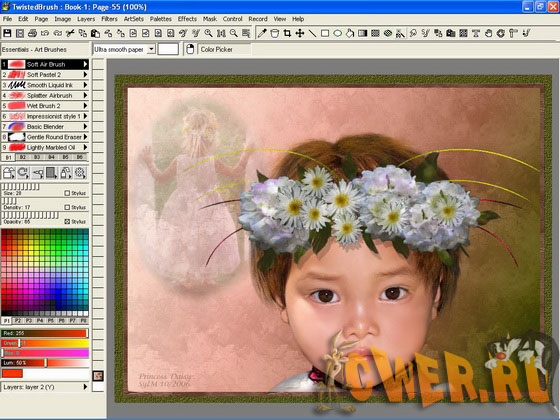The height and width of the screenshot is (420, 560).
Task: Choose the Line drawing tool
Action: [312, 33]
